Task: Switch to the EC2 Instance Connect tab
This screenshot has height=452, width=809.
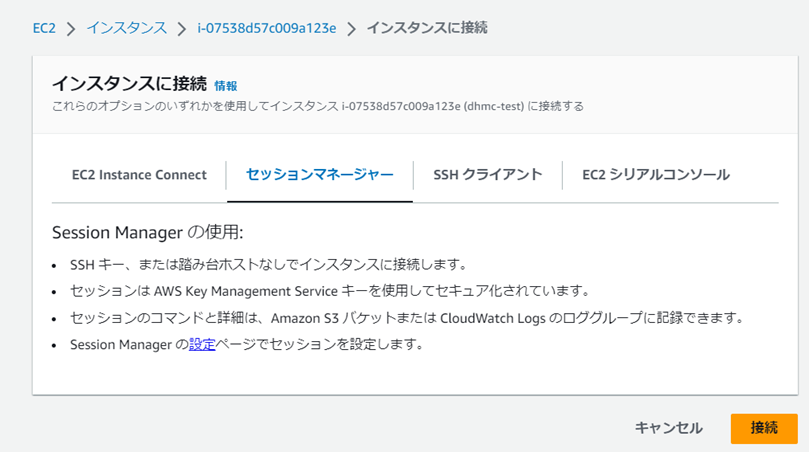Action: click(x=139, y=175)
